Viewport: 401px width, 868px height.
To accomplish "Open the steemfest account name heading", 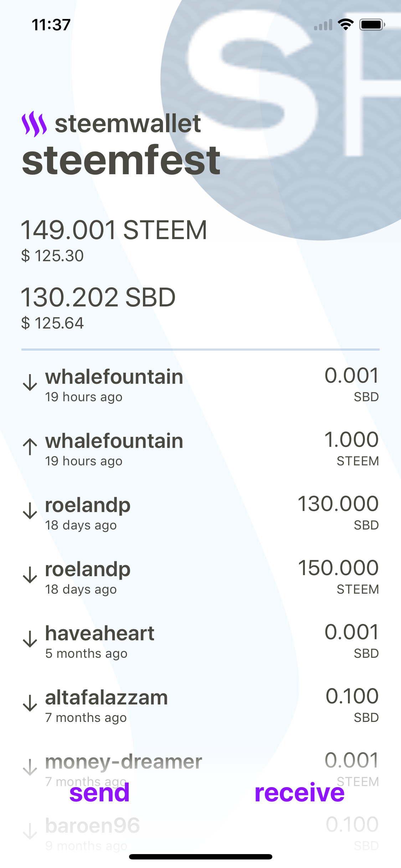I will (x=121, y=160).
